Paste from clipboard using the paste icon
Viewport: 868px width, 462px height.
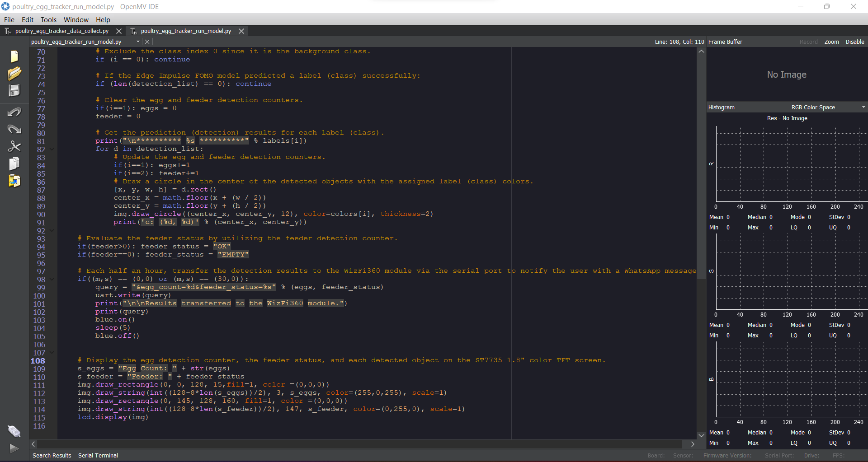point(14,181)
